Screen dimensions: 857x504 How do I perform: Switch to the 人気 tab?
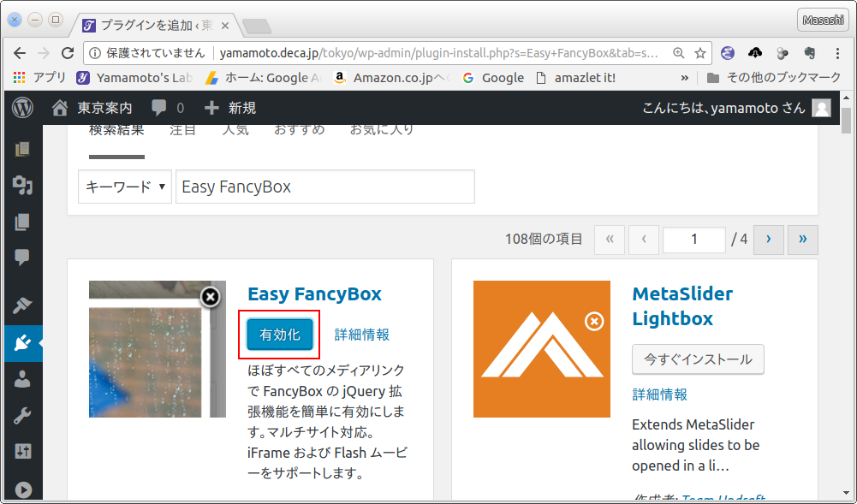pos(235,130)
